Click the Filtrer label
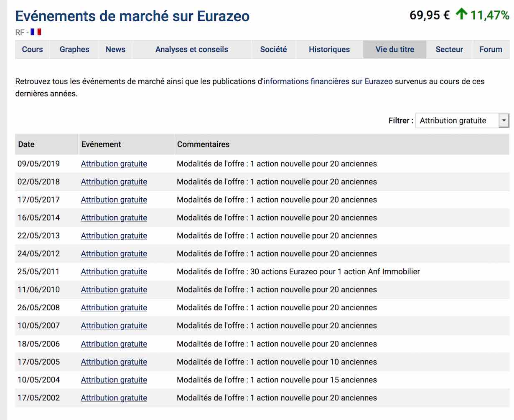The width and height of the screenshot is (514, 420). (401, 121)
